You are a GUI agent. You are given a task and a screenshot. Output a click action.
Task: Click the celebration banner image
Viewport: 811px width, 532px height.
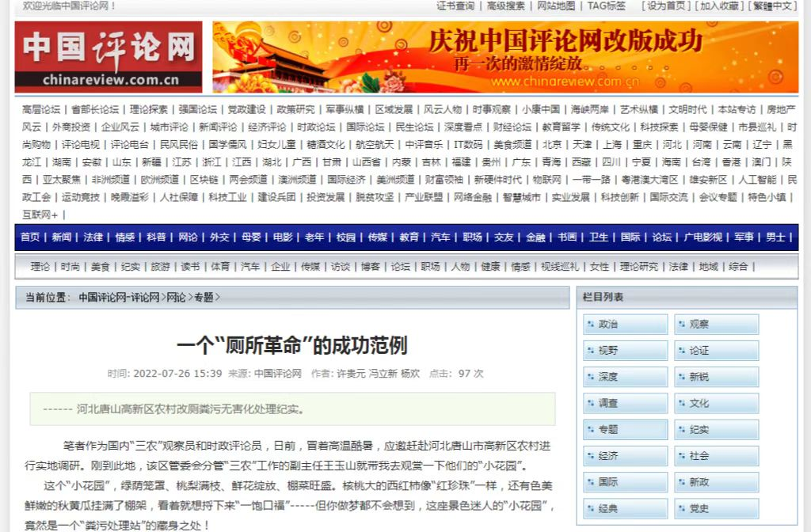pyautogui.click(x=505, y=57)
